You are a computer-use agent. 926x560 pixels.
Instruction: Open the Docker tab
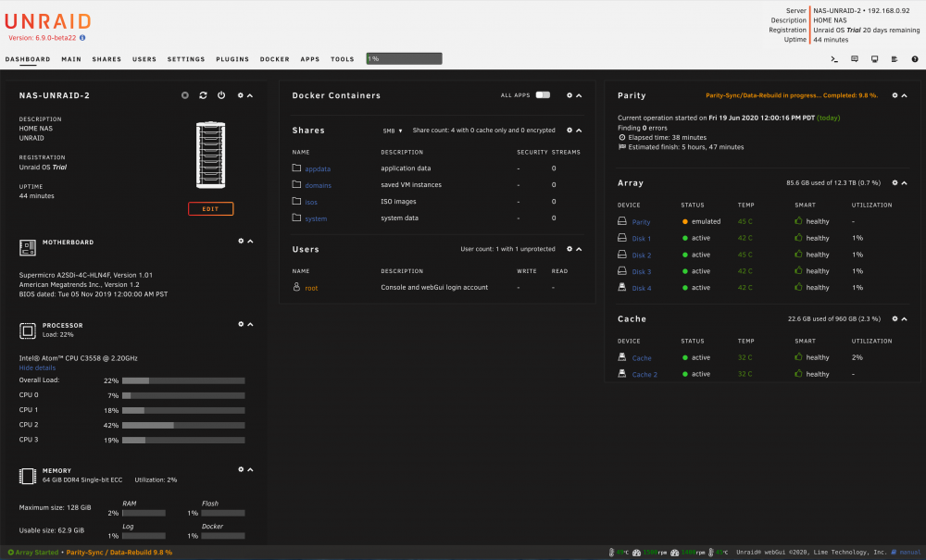(275, 59)
